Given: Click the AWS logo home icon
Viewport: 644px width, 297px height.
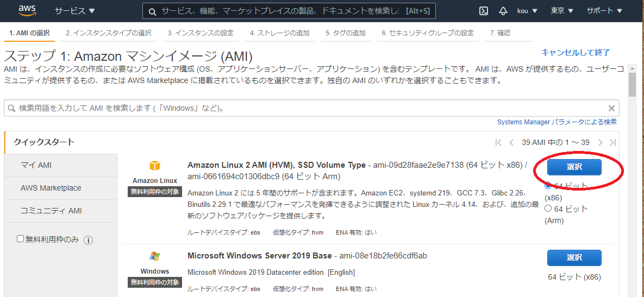Looking at the screenshot, I should (x=28, y=11).
